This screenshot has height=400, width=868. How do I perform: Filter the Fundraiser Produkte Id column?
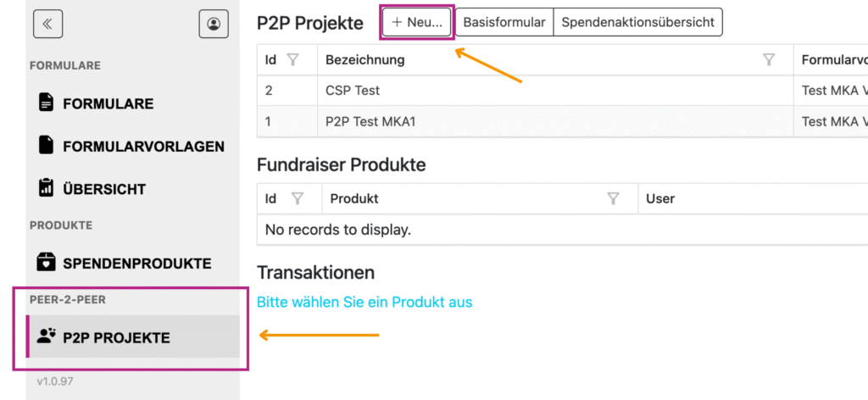298,199
